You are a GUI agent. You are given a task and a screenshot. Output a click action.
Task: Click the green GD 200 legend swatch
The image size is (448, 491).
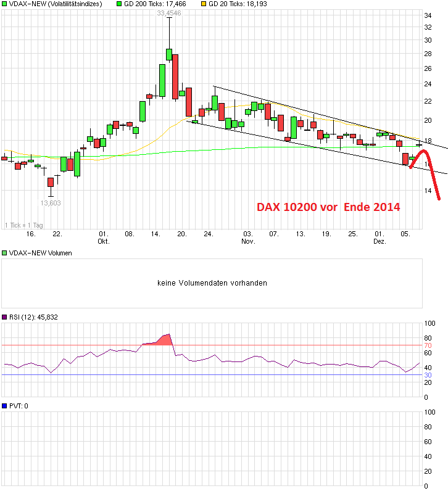coord(119,4)
